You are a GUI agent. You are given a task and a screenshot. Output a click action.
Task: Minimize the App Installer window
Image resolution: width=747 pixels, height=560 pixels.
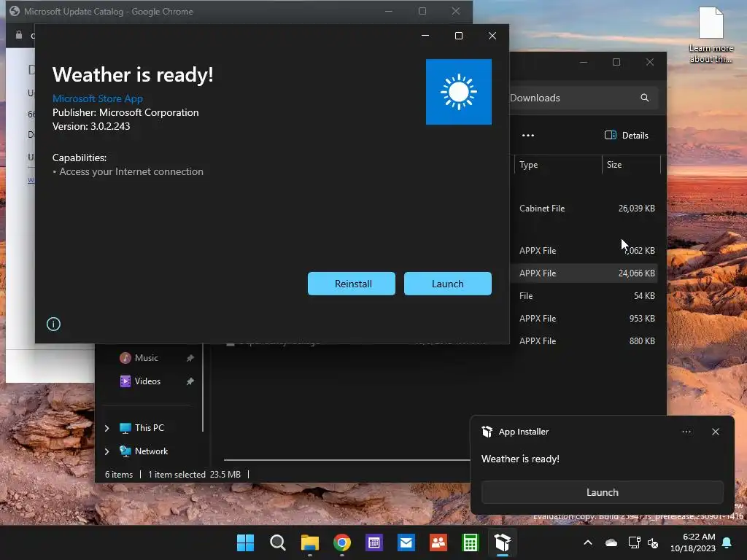[x=425, y=36]
